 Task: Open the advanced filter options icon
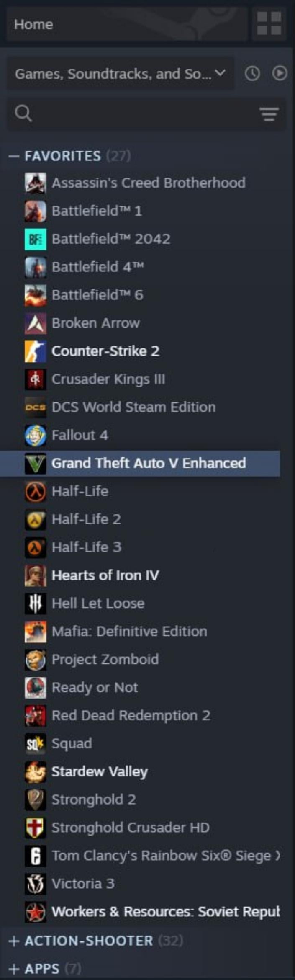tap(269, 113)
